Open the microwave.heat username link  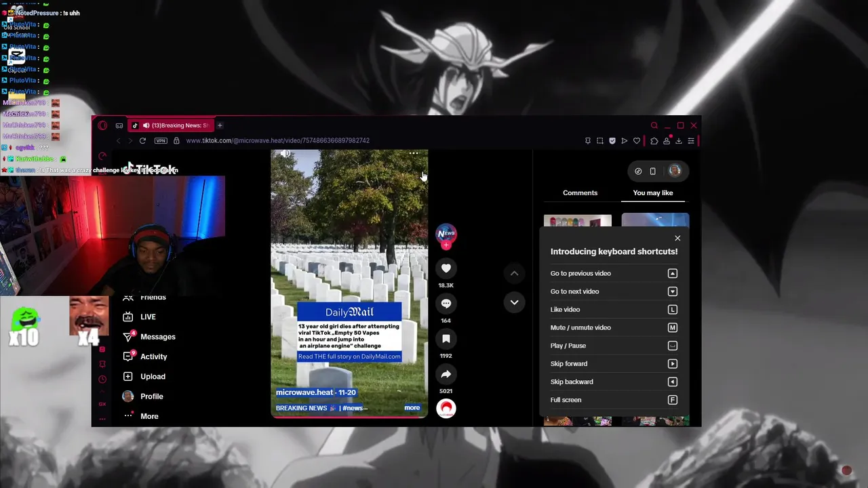304,392
